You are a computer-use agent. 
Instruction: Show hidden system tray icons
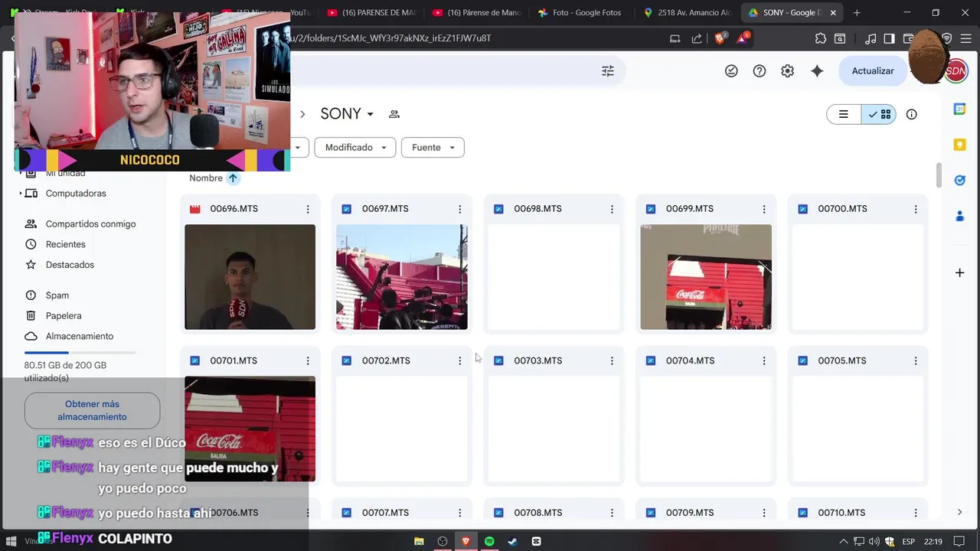click(x=844, y=541)
